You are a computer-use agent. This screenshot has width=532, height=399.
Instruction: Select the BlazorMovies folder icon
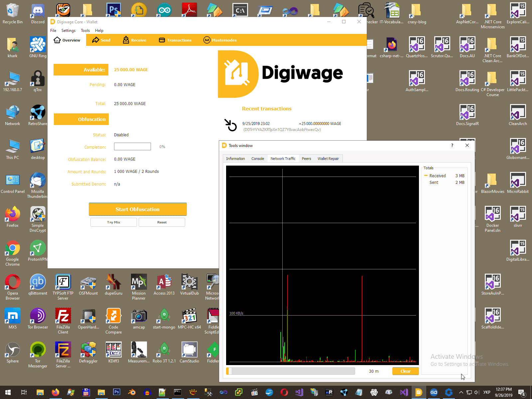(x=492, y=183)
